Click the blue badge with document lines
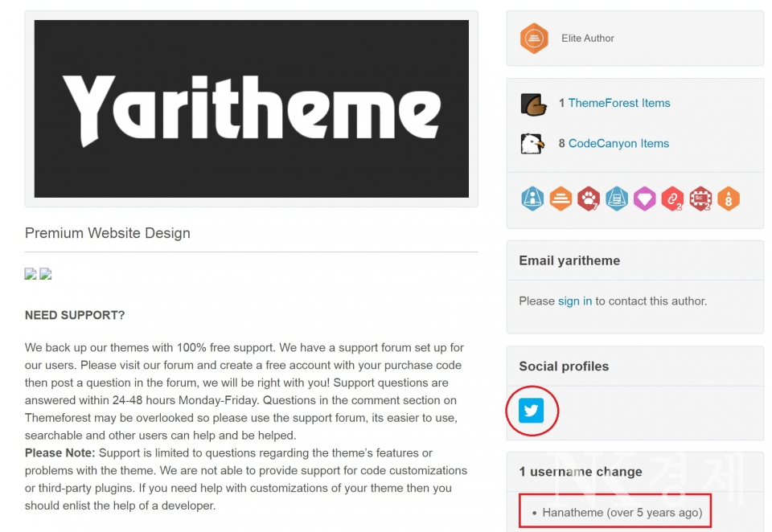The image size is (772, 532). 617,198
